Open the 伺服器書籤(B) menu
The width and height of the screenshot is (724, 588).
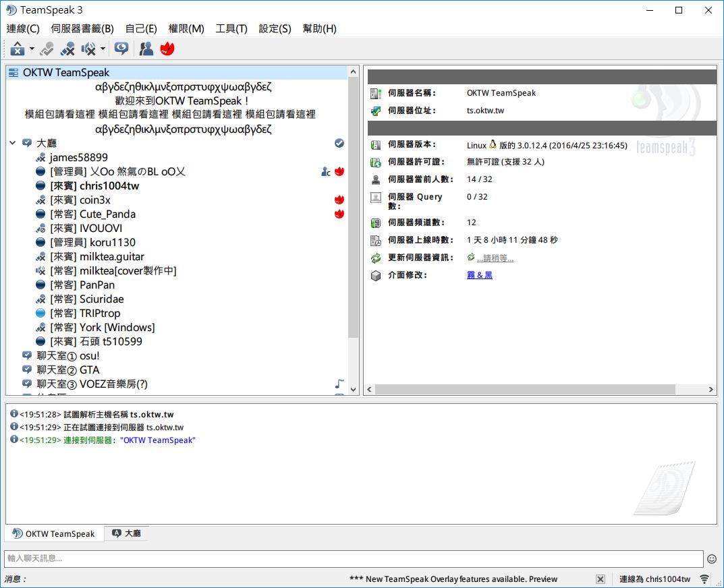tap(82, 28)
